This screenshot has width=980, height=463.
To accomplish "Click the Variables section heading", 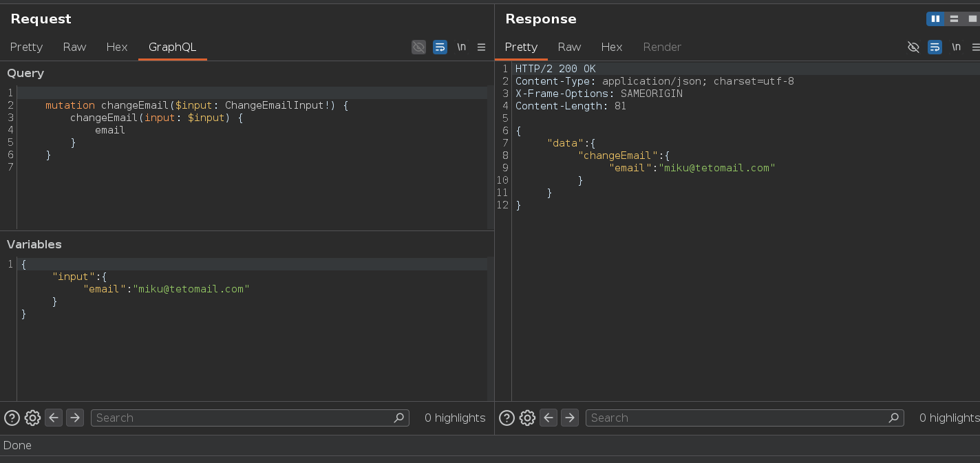I will click(34, 244).
